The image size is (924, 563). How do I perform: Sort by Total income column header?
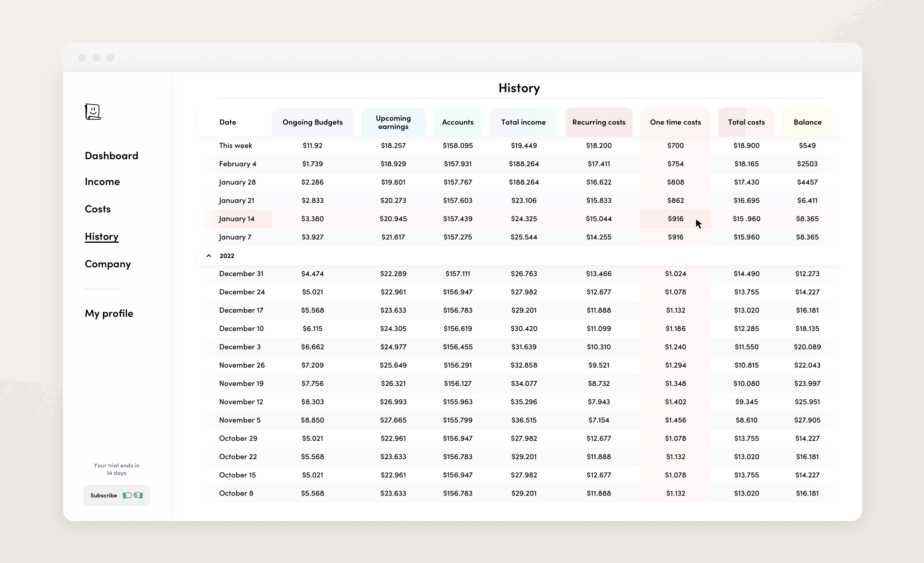click(x=524, y=122)
